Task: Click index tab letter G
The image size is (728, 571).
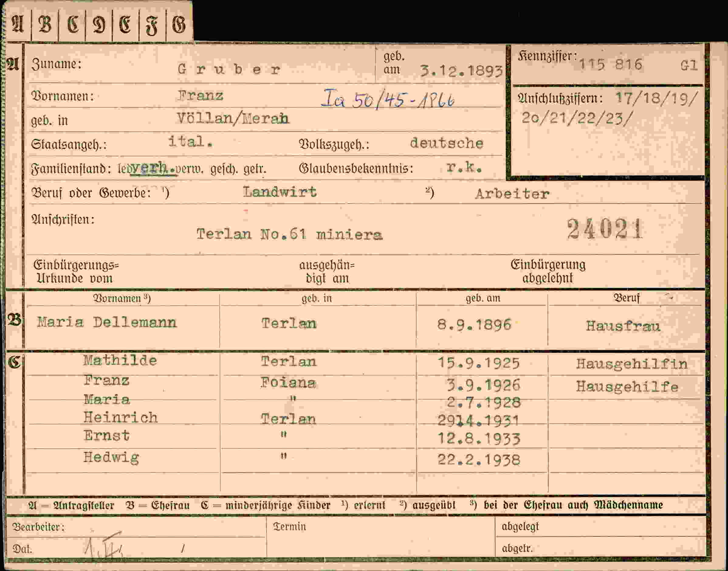Action: 179,24
